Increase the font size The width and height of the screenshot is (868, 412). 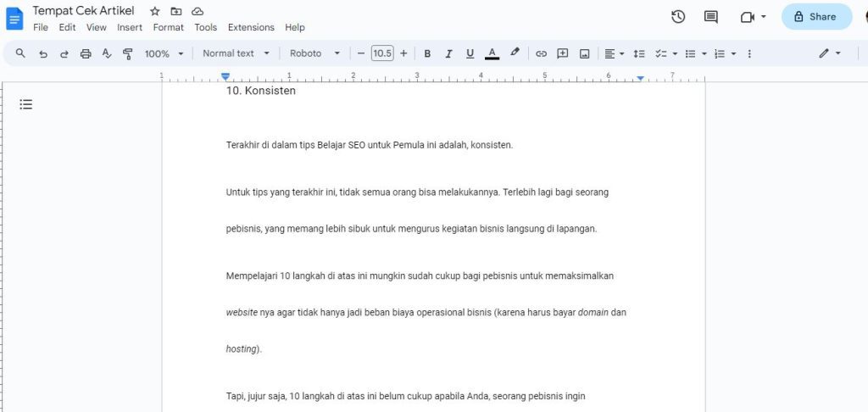click(403, 53)
